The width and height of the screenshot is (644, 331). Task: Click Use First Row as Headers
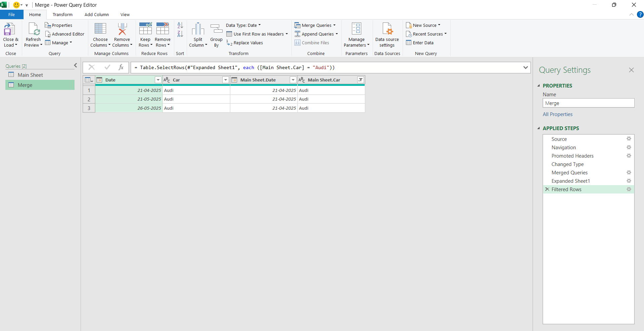pyautogui.click(x=257, y=34)
